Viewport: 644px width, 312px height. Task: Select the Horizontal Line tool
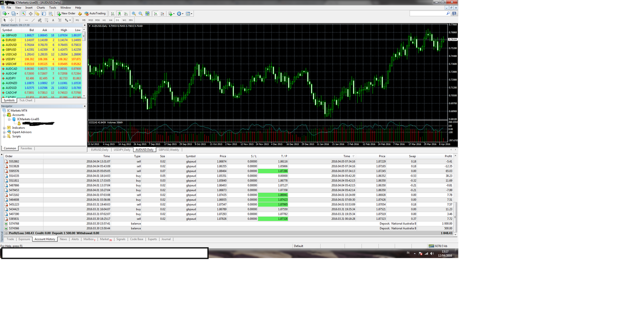(x=26, y=20)
